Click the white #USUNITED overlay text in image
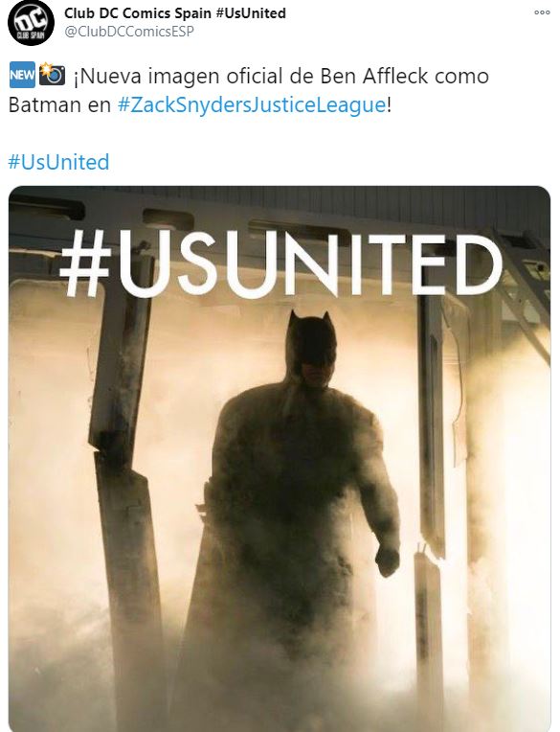560x732 pixels. [x=281, y=265]
